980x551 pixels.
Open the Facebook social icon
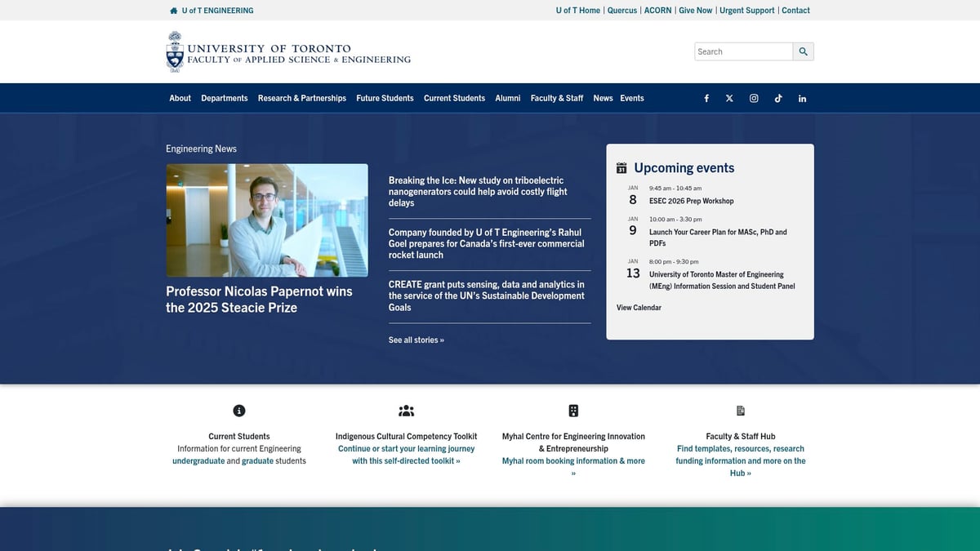706,98
